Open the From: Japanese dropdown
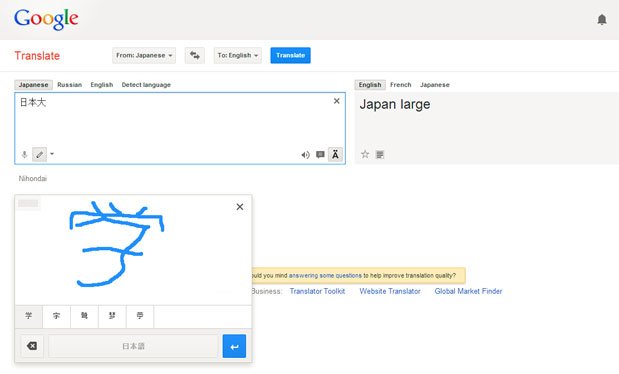The height and width of the screenshot is (374, 619). pos(144,55)
